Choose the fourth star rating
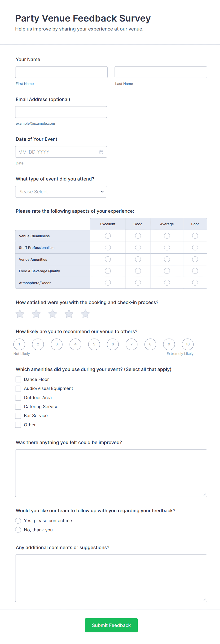This screenshot has height=644, width=220. 69,314
